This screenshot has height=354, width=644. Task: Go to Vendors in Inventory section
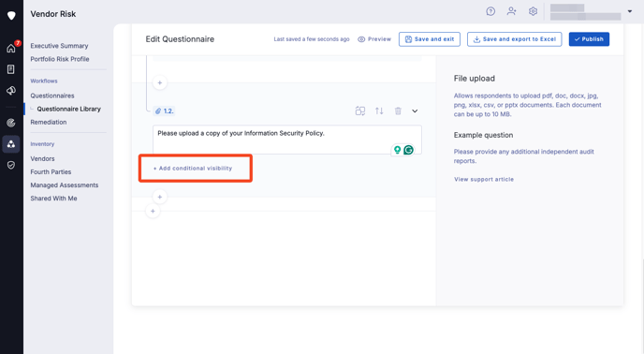(42, 158)
